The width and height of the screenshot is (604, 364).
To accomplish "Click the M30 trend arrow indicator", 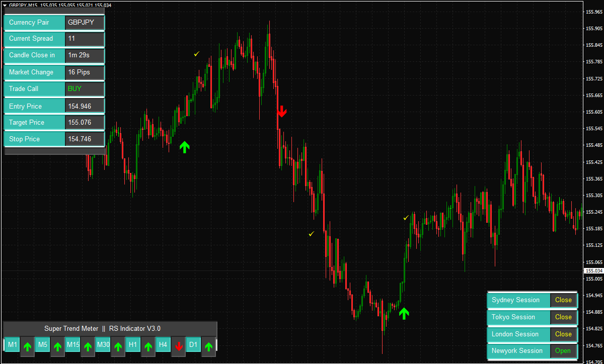I will 118,346.
